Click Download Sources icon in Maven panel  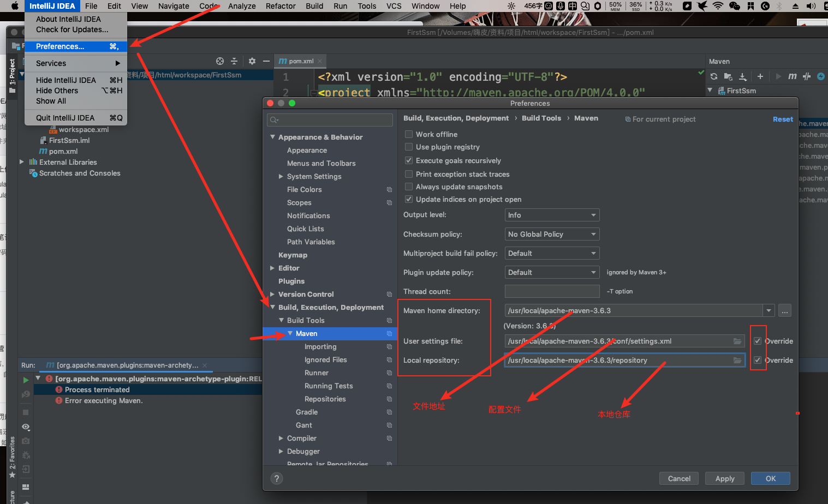743,76
